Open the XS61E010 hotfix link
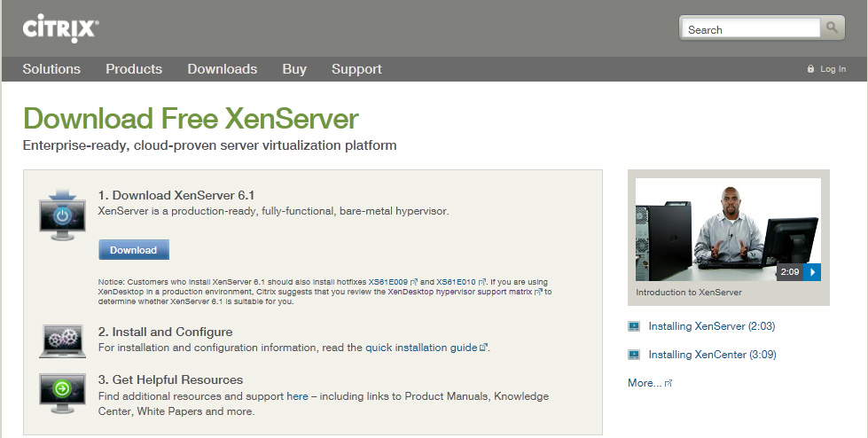Viewport: 868px width, 438px height. point(456,282)
